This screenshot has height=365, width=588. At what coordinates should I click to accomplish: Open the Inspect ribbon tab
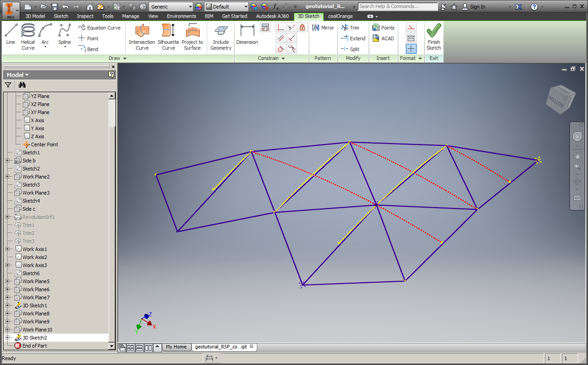pos(85,16)
